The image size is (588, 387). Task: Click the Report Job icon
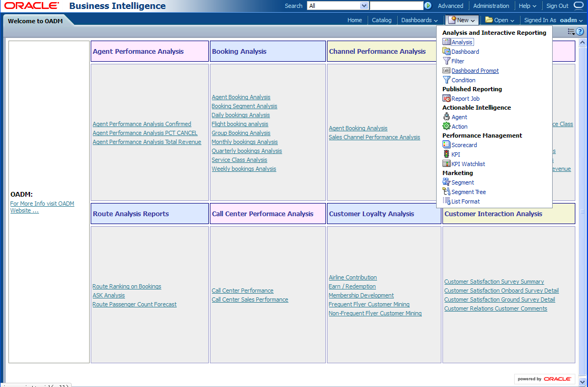446,99
